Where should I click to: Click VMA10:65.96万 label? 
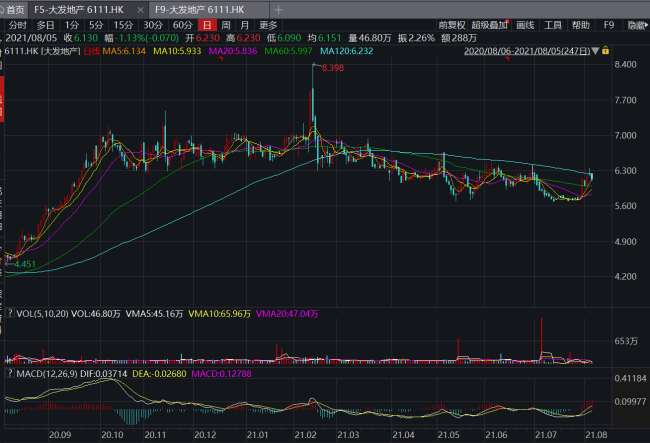(220, 314)
